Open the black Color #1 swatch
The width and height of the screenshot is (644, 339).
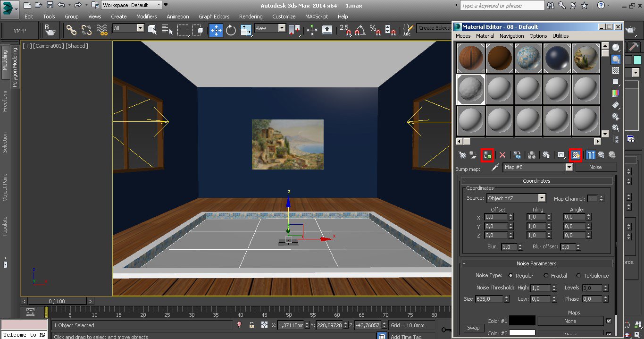pyautogui.click(x=522, y=321)
